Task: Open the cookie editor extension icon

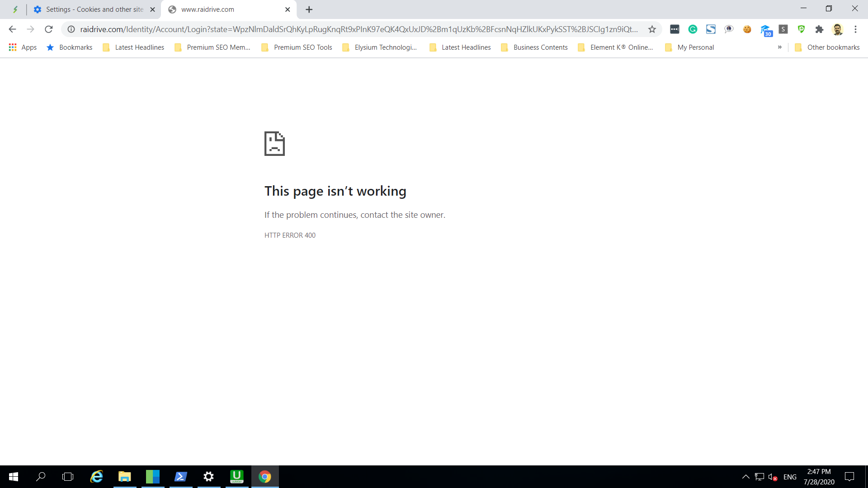Action: click(x=747, y=29)
